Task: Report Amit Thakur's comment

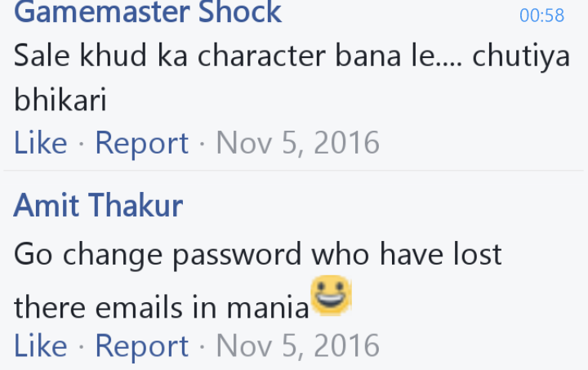Action: tap(142, 346)
